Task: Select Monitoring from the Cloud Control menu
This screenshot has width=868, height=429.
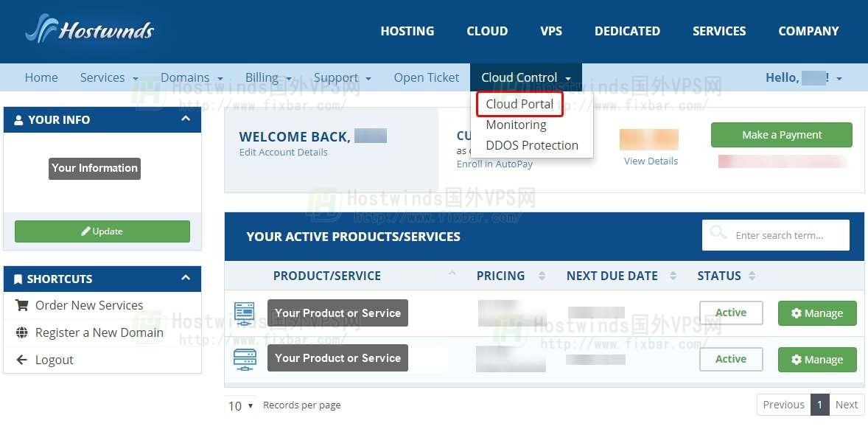Action: (516, 125)
